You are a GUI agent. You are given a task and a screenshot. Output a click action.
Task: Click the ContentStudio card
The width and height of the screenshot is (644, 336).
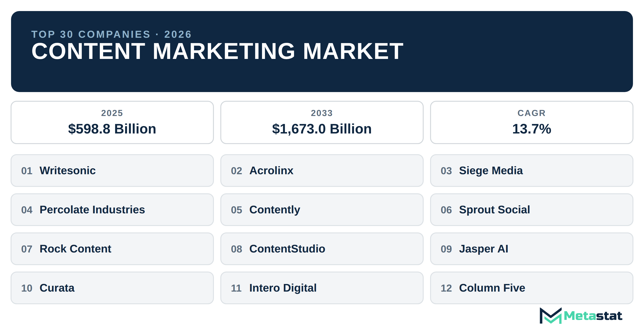[x=322, y=249]
